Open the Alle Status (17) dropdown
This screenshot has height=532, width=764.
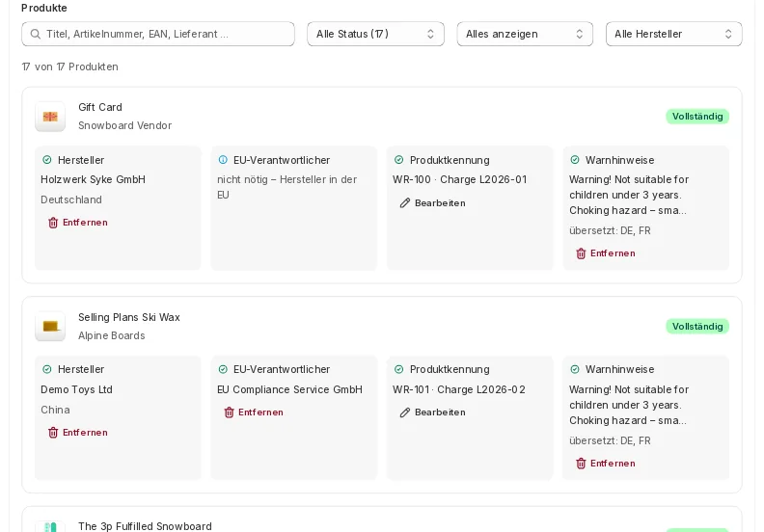tap(375, 34)
